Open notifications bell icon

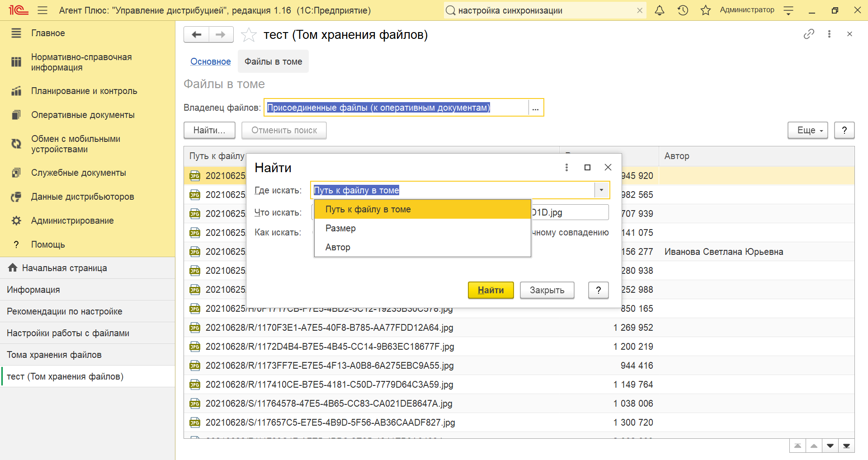click(660, 10)
